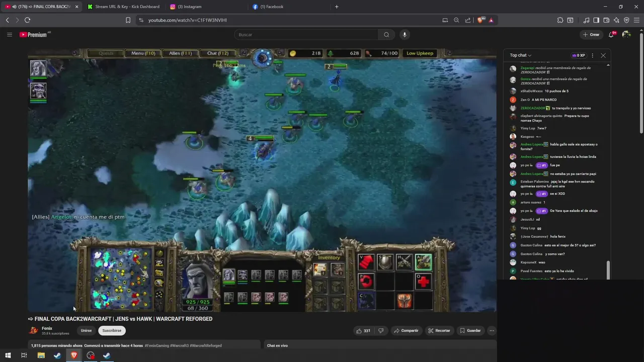Screen dimensions: 644x362
Task: Open a new tab with plus button
Action: (337, 7)
